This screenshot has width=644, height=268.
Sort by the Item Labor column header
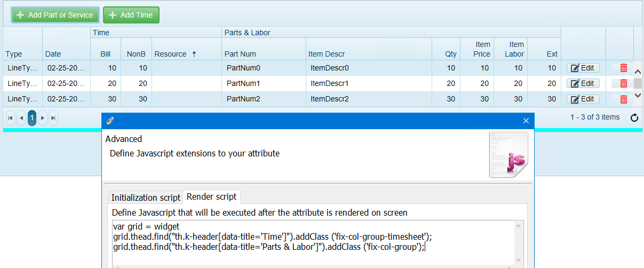coord(511,49)
